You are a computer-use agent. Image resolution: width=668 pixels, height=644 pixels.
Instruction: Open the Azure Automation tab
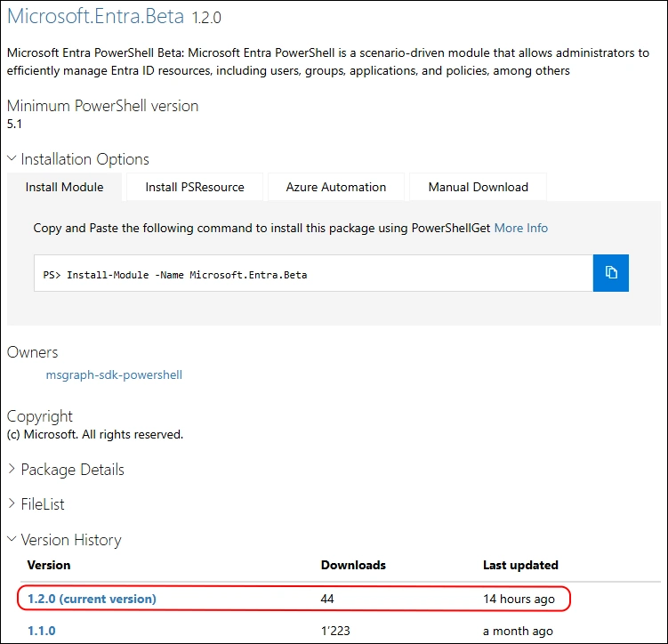[x=336, y=187]
